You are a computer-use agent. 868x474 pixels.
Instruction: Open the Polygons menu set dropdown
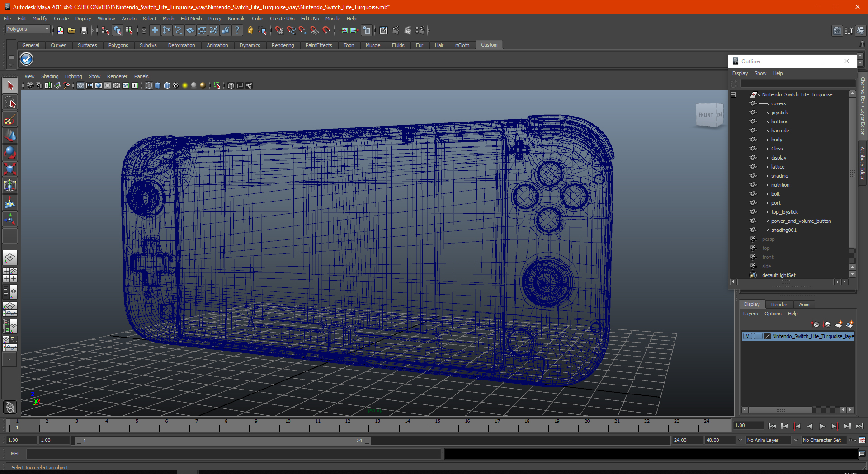[46, 29]
